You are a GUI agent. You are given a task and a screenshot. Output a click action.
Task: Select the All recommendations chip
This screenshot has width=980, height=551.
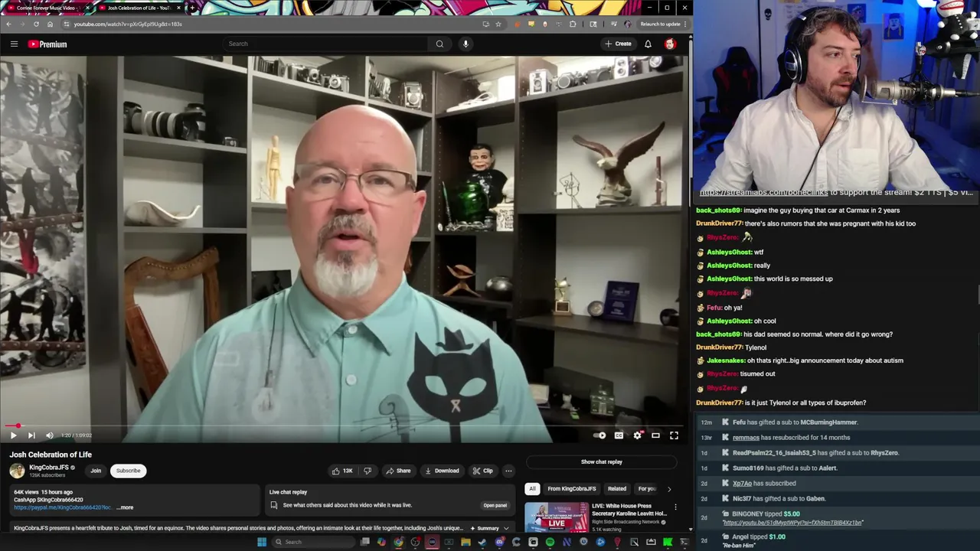[532, 488]
